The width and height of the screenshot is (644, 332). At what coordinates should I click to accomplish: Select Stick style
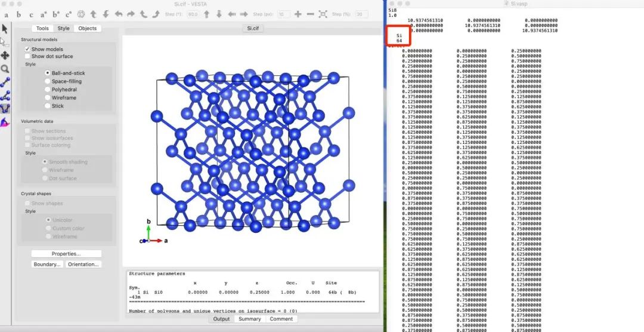(48, 106)
